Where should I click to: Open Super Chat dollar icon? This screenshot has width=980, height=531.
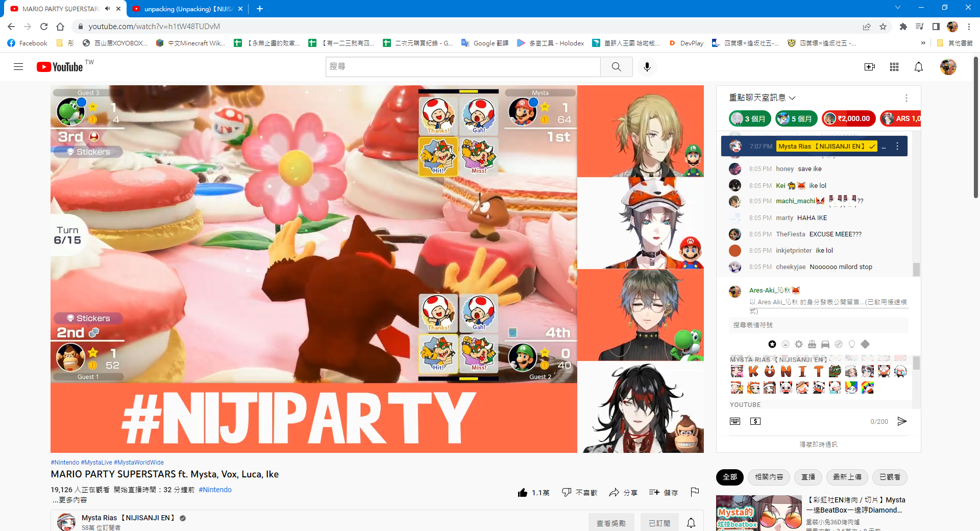pos(755,421)
